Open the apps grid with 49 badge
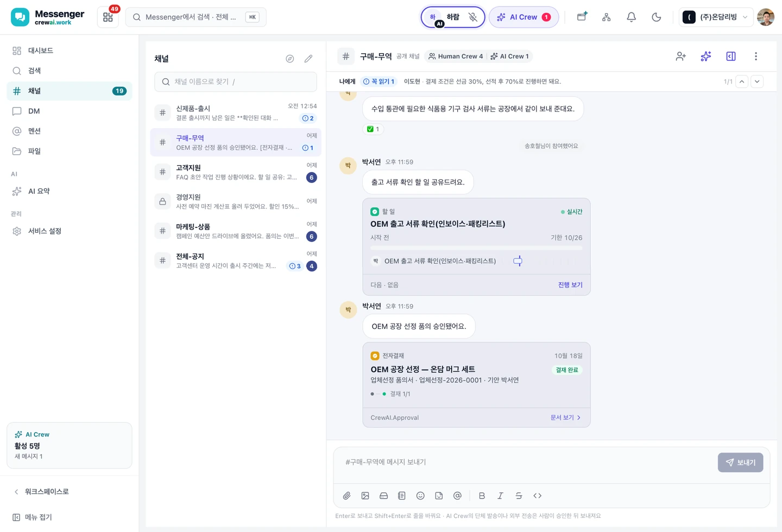 108,17
